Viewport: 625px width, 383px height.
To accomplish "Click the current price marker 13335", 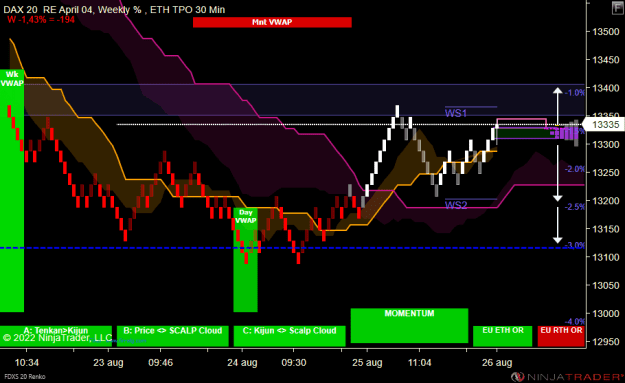I will point(604,125).
